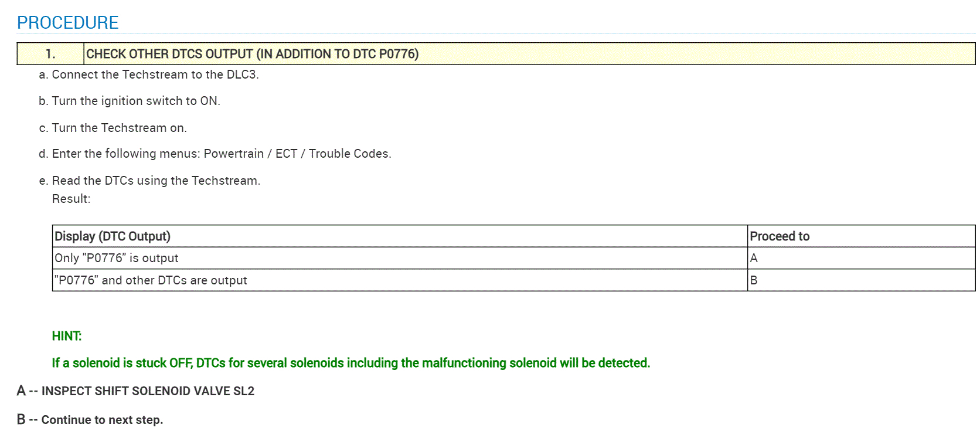Select the 'Only "P0776" is output' cell
This screenshot has height=431, width=980.
tap(116, 258)
